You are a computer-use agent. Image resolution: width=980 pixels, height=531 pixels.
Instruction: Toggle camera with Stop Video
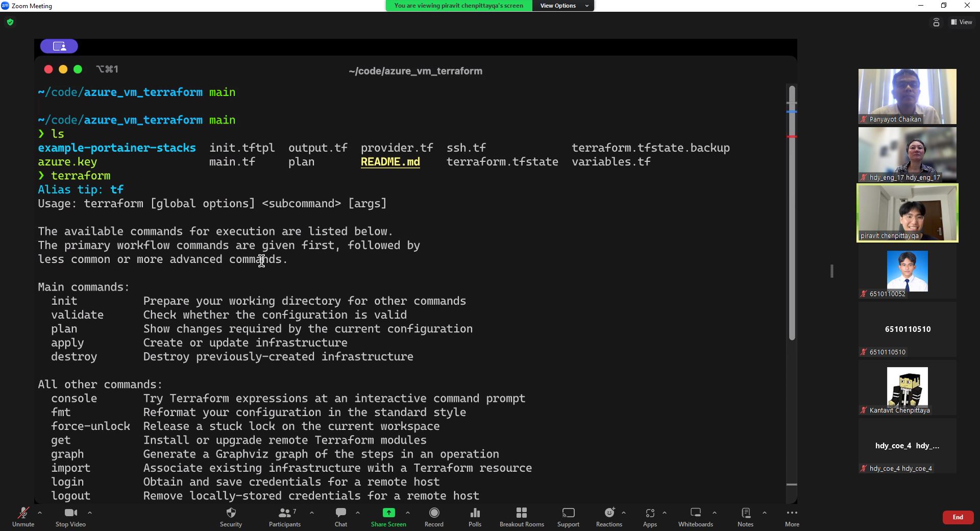[x=70, y=513]
